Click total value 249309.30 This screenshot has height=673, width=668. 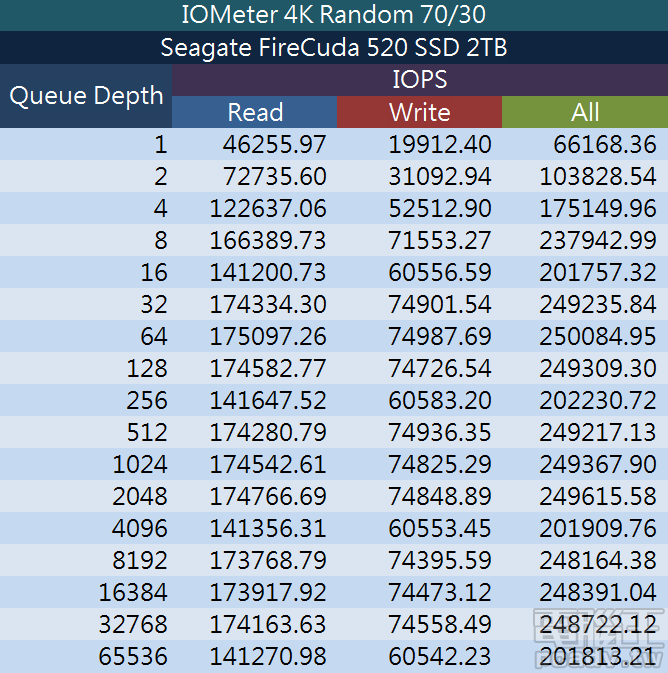pos(598,368)
